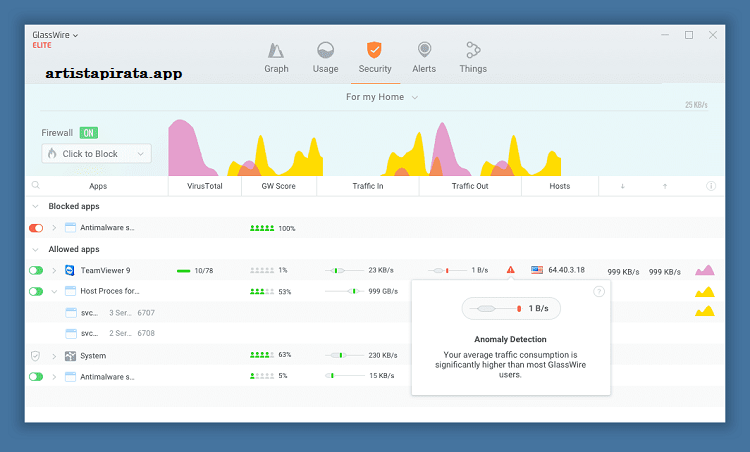Screen dimensions: 750x452
Task: Click the info icon in column header
Action: [711, 186]
